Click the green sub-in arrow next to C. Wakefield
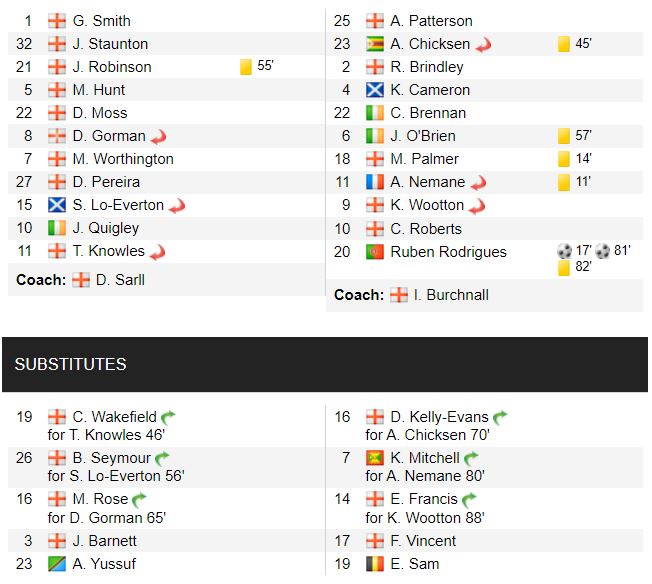Viewport: 652px width, 584px height. (168, 417)
